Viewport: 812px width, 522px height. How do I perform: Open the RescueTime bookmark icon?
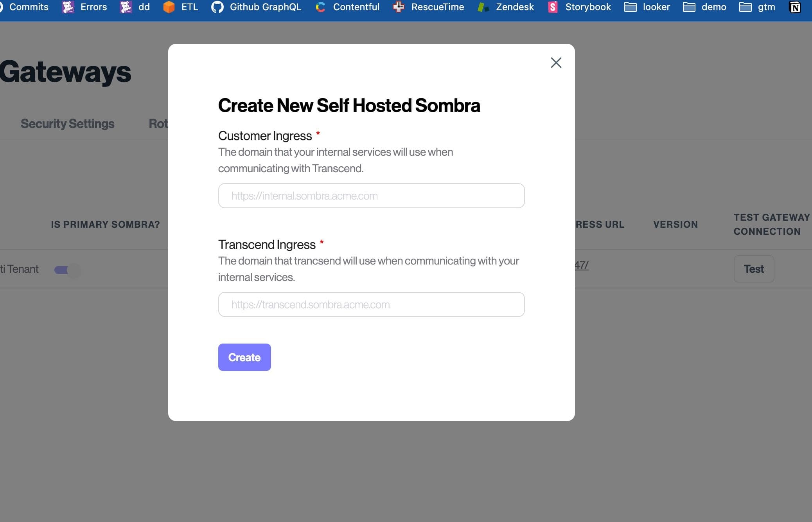pos(399,7)
